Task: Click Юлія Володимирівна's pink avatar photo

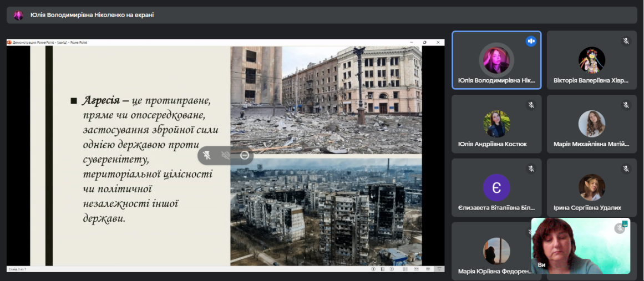Action: [496, 60]
